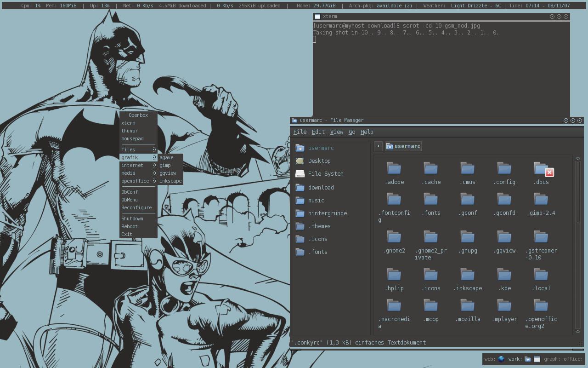Open hintergründe shortcut in the side pane

tap(331, 213)
